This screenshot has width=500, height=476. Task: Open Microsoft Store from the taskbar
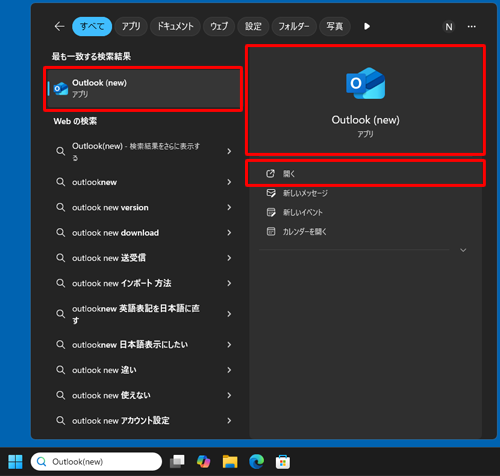click(x=283, y=462)
